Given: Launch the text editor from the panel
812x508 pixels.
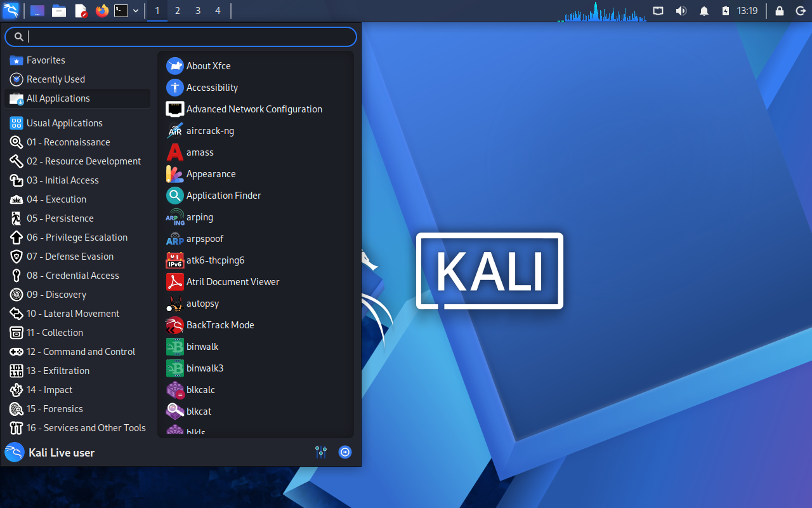Looking at the screenshot, I should pyautogui.click(x=81, y=11).
